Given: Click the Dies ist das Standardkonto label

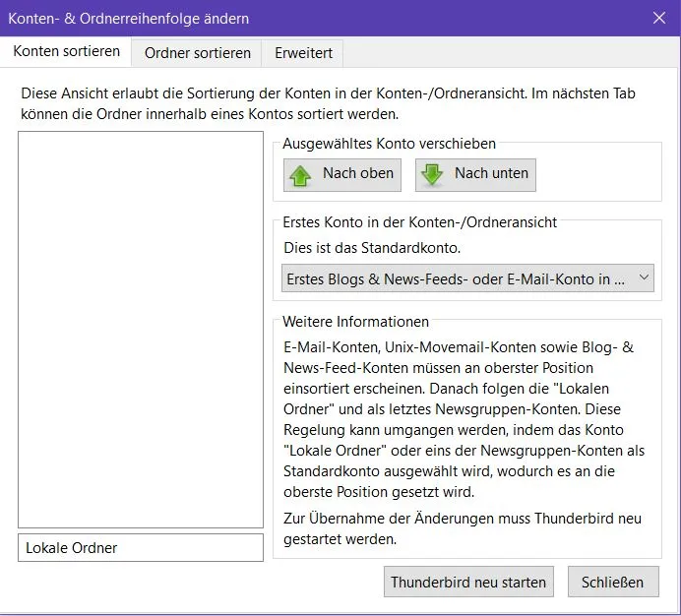Looking at the screenshot, I should [372, 248].
